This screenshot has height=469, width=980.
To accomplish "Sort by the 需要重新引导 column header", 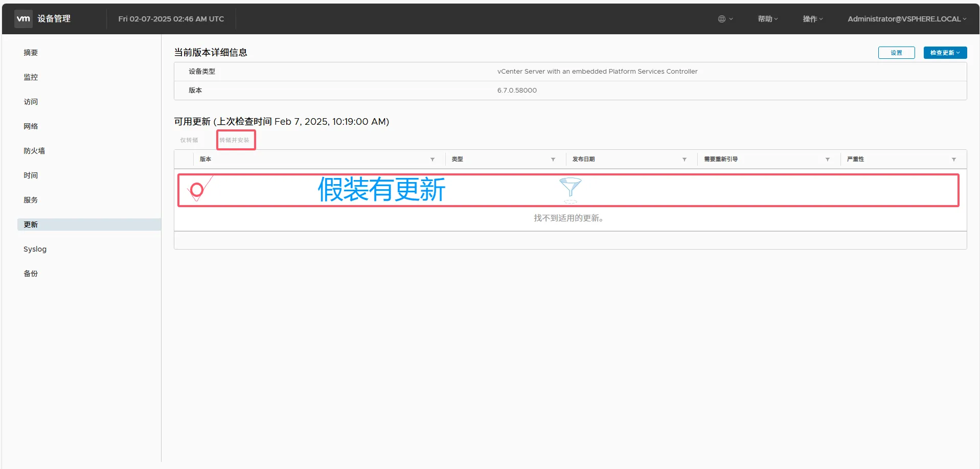I will pyautogui.click(x=721, y=159).
